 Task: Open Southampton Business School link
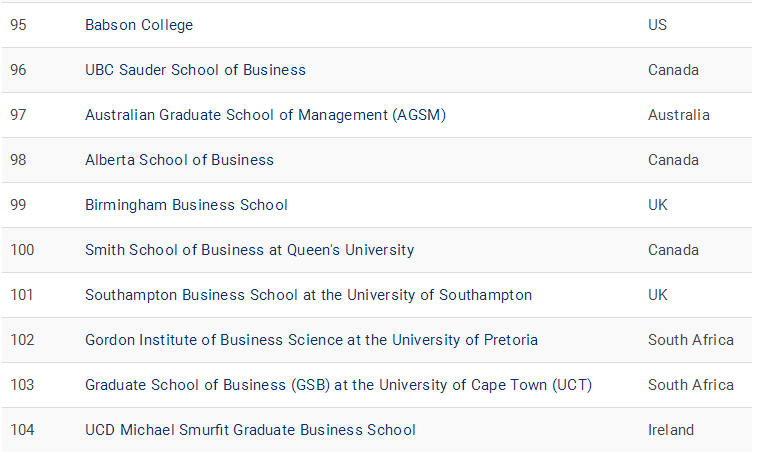click(308, 295)
